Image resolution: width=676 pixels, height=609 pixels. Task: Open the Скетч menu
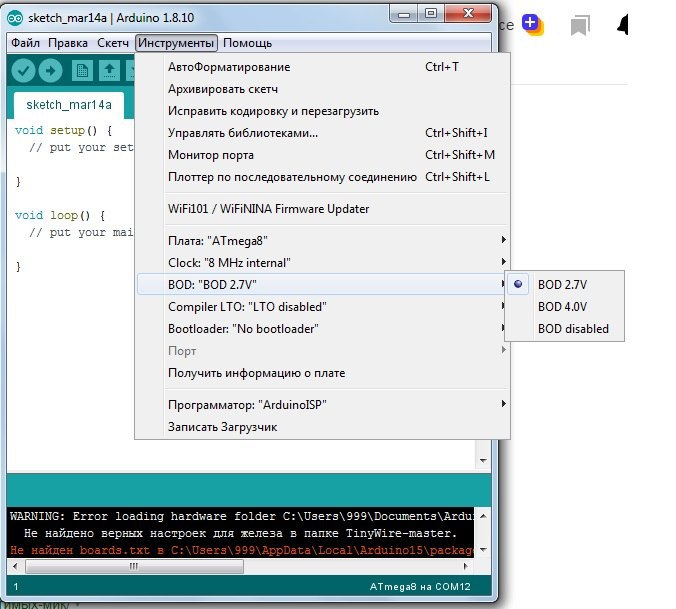(113, 43)
